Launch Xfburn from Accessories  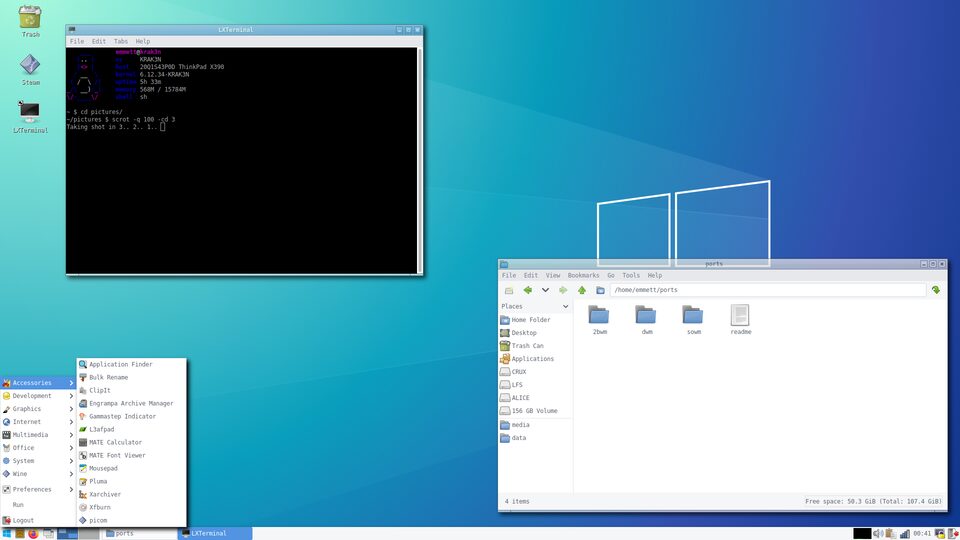coord(131,508)
